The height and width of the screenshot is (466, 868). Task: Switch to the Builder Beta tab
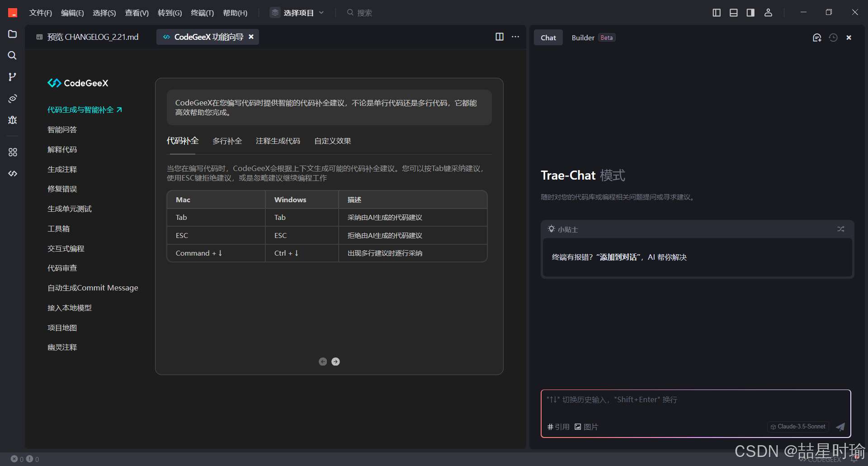click(593, 38)
